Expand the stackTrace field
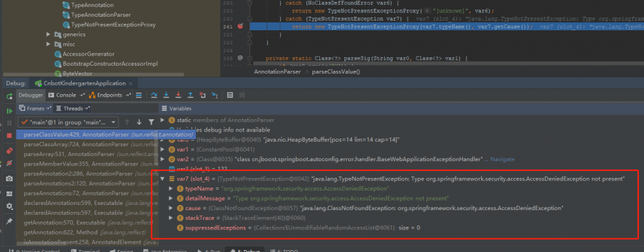The image size is (644, 252). click(171, 218)
